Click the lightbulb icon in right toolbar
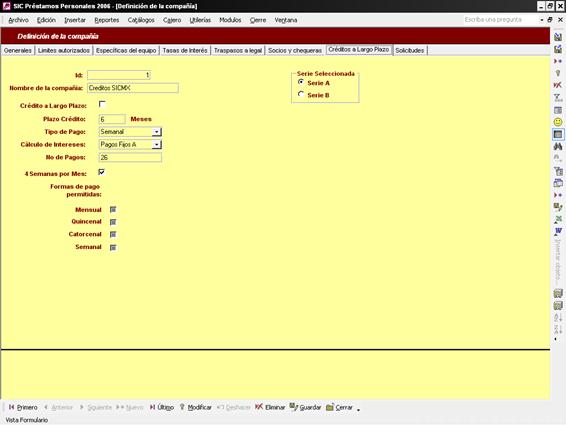 click(558, 73)
